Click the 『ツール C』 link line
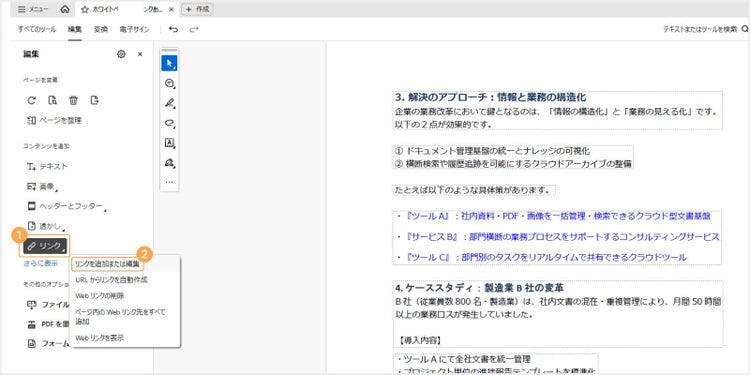The width and height of the screenshot is (750, 375). click(x=541, y=257)
